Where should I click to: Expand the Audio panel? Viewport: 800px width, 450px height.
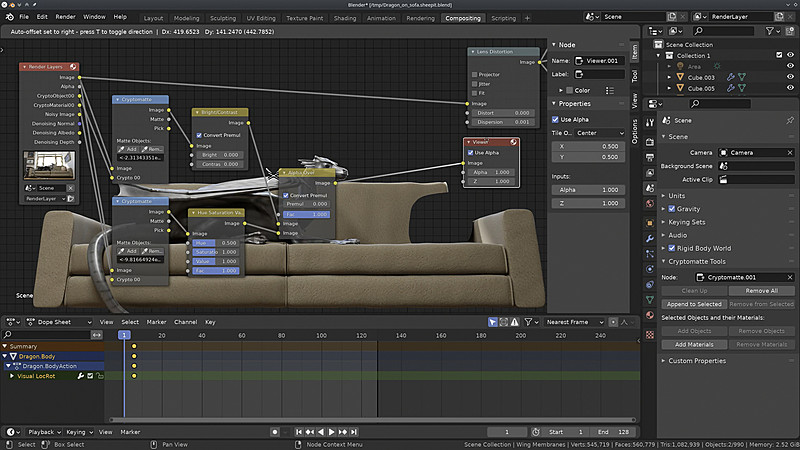(x=678, y=235)
